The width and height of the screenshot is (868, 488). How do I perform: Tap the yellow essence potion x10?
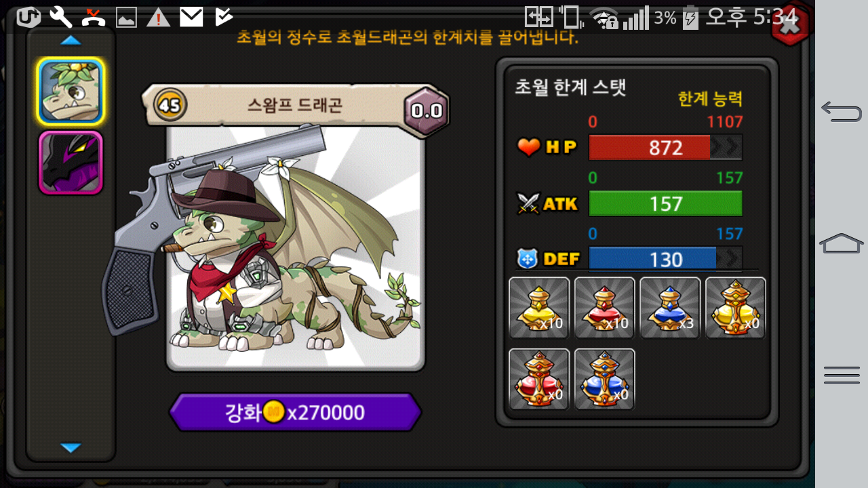click(x=539, y=308)
